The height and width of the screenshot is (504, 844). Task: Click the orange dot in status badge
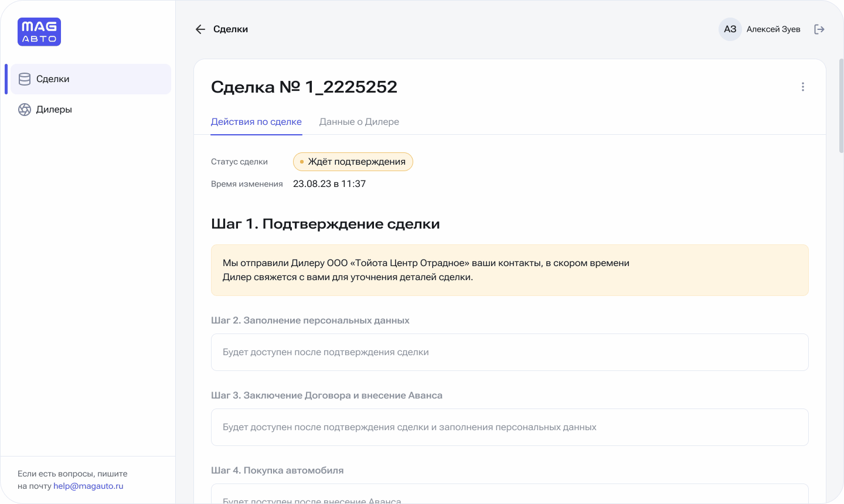tap(302, 162)
